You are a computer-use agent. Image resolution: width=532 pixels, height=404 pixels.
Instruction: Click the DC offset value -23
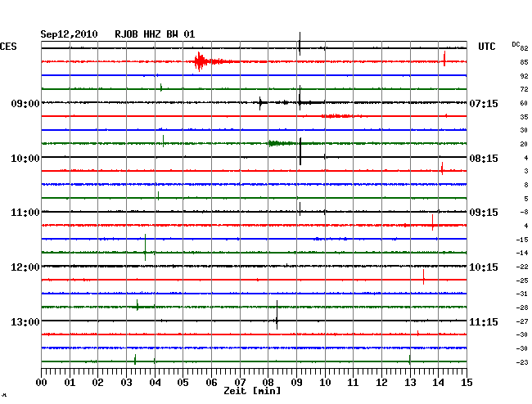[x=522, y=362]
